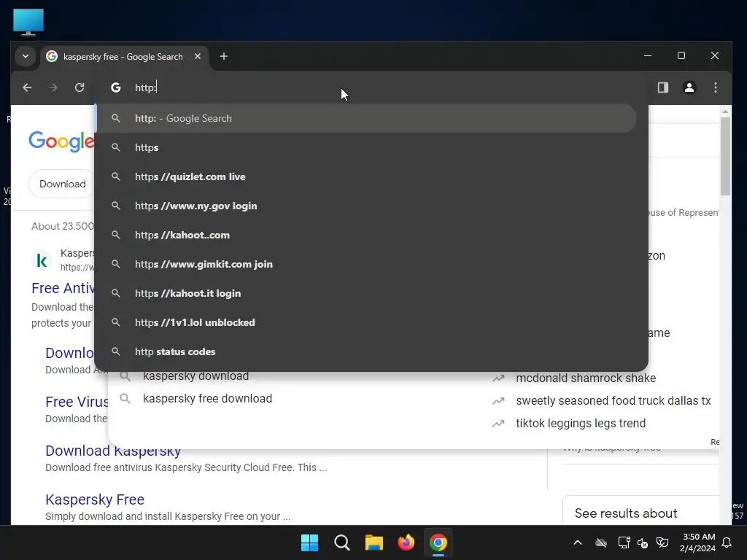The width and height of the screenshot is (747, 560).
Task: Open the Chrome side panel
Action: coord(662,87)
